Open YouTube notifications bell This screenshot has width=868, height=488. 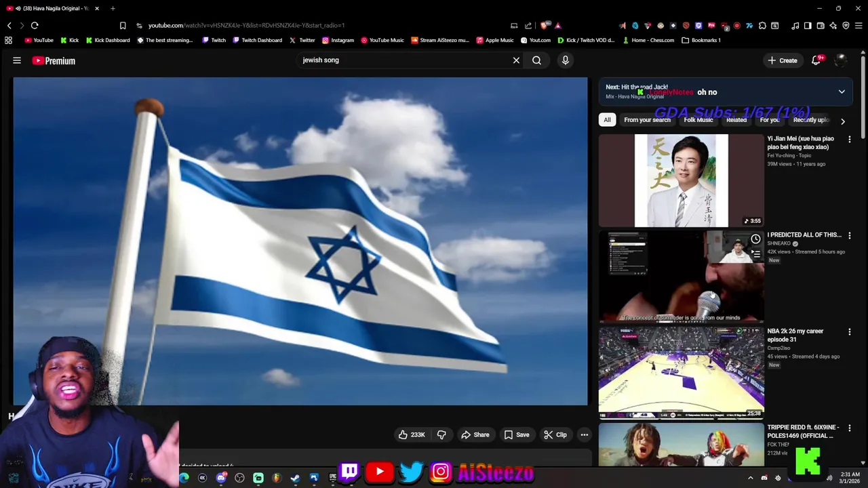816,60
